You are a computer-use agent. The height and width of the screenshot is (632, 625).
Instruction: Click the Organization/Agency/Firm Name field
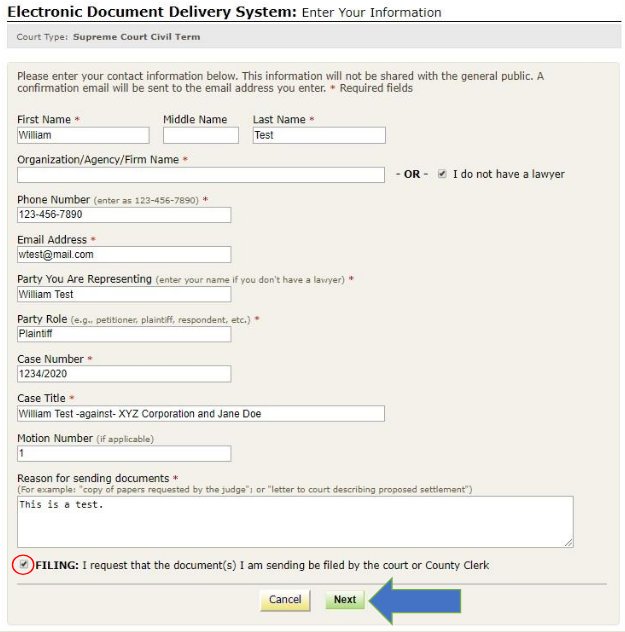pyautogui.click(x=200, y=175)
